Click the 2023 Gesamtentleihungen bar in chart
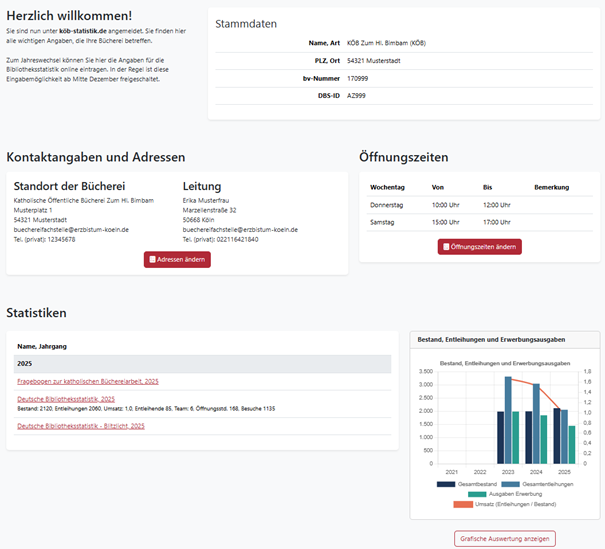This screenshot has height=549, width=605. click(x=508, y=420)
